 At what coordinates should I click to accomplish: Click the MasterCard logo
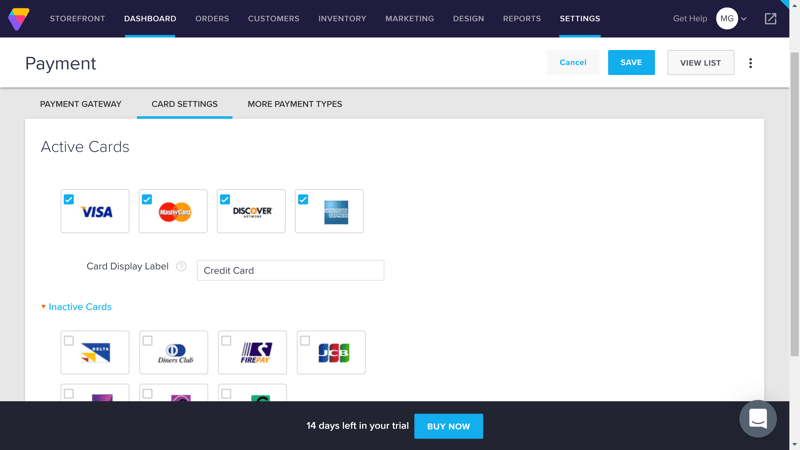pyautogui.click(x=175, y=212)
